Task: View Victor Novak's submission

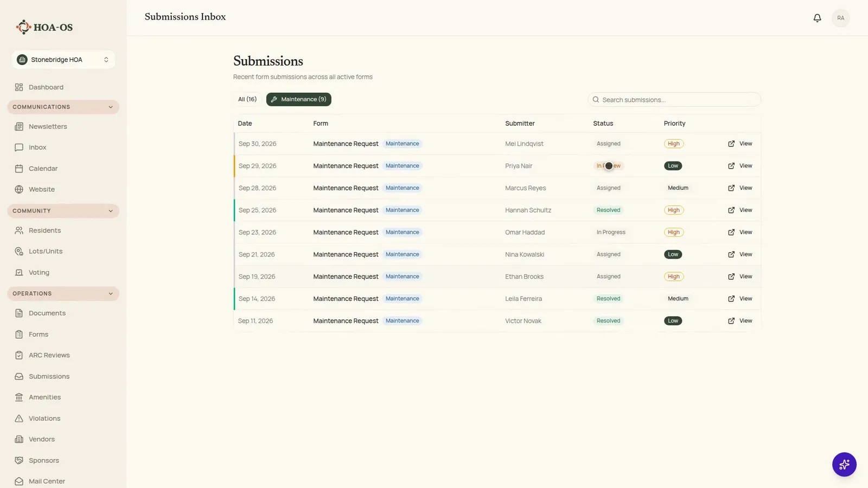Action: pos(740,321)
